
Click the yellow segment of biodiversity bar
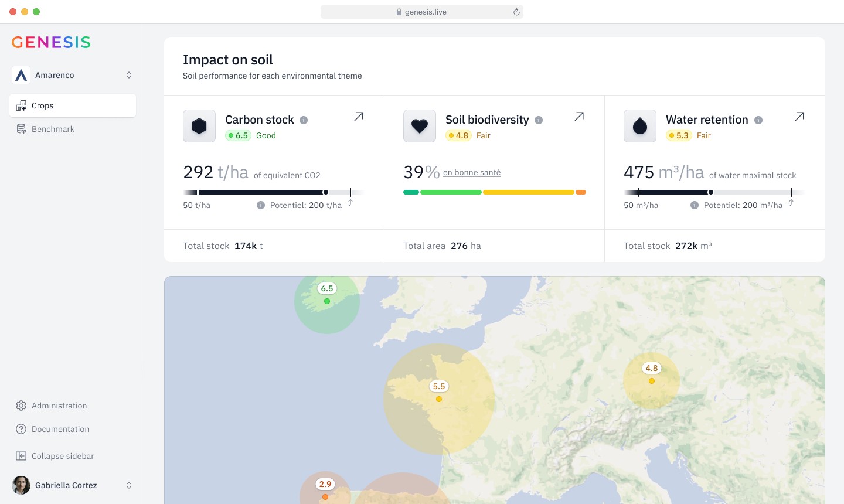click(x=528, y=192)
